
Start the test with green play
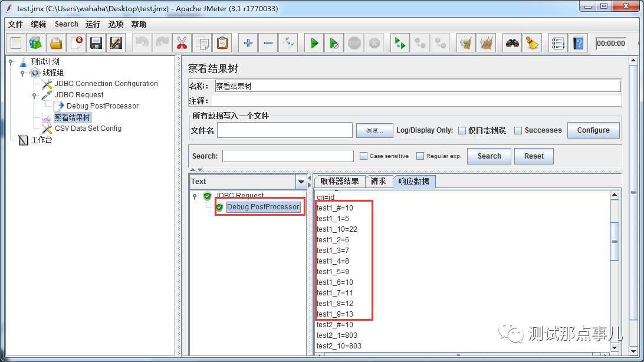(314, 43)
